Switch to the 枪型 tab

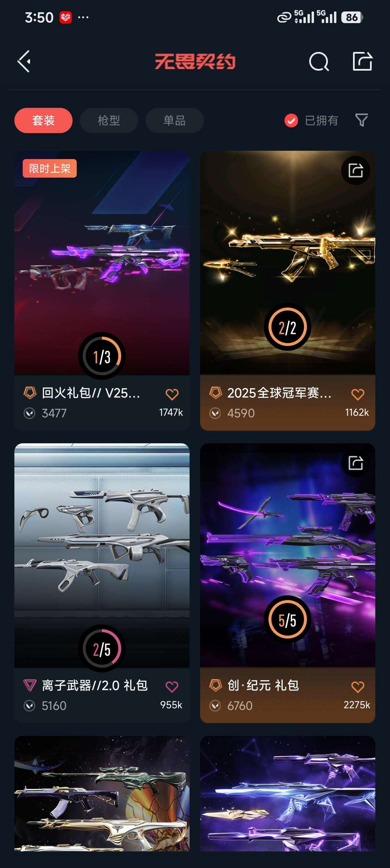(x=109, y=120)
